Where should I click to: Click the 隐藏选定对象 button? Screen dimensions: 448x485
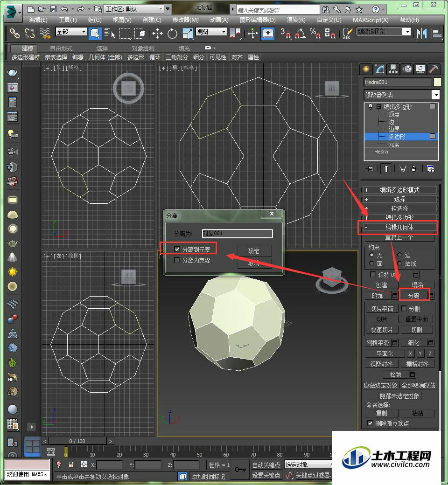coord(380,385)
